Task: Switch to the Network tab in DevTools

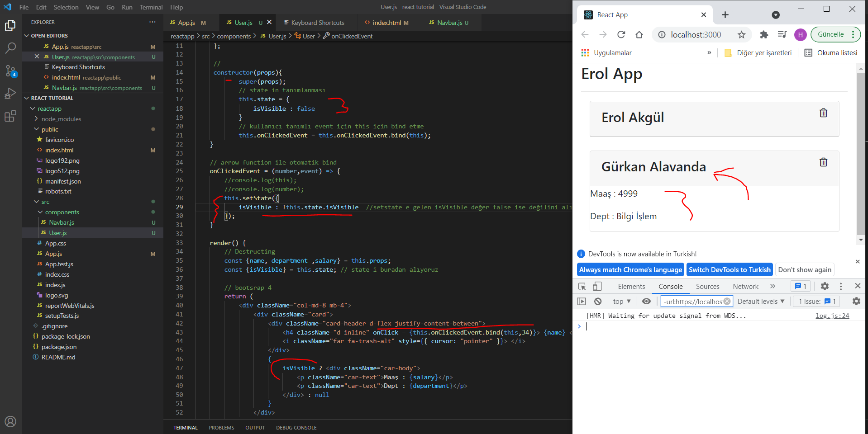Action: pos(745,287)
